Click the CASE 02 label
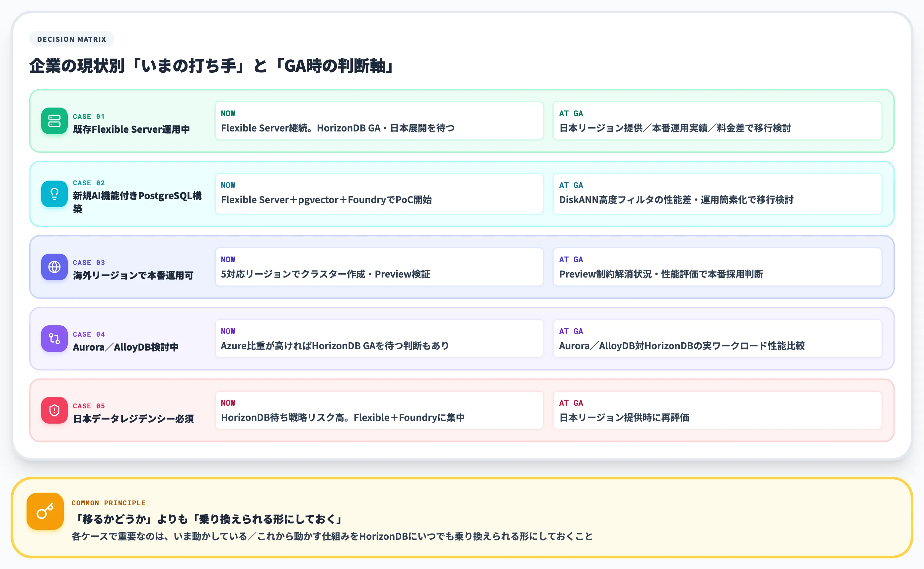Image resolution: width=924 pixels, height=569 pixels. [x=89, y=183]
